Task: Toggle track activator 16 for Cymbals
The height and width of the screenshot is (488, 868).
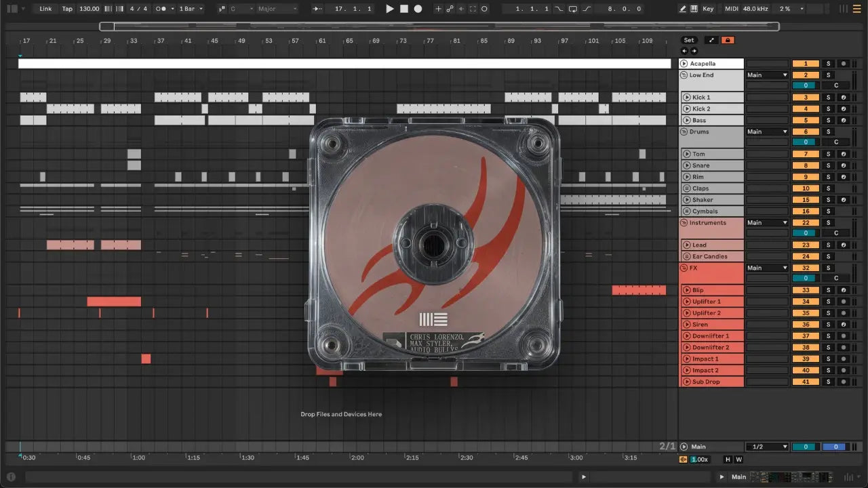Action: point(806,211)
